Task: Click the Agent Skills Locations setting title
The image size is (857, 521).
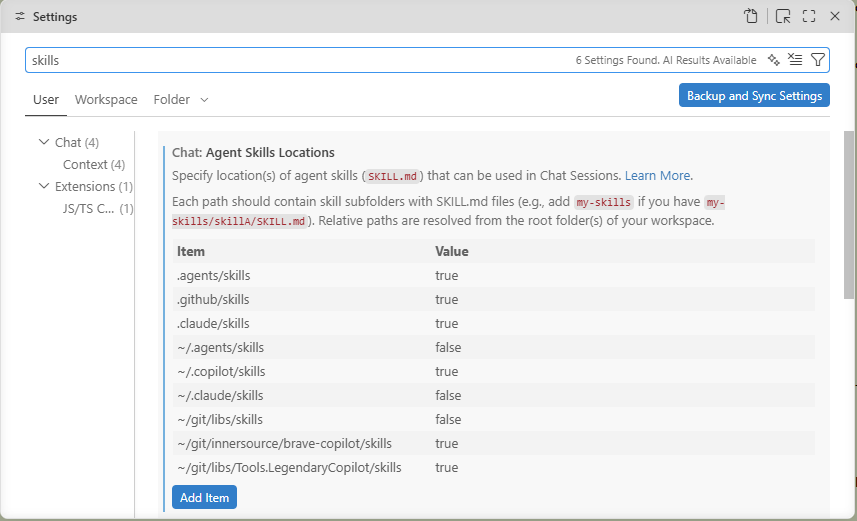Action: coord(253,153)
